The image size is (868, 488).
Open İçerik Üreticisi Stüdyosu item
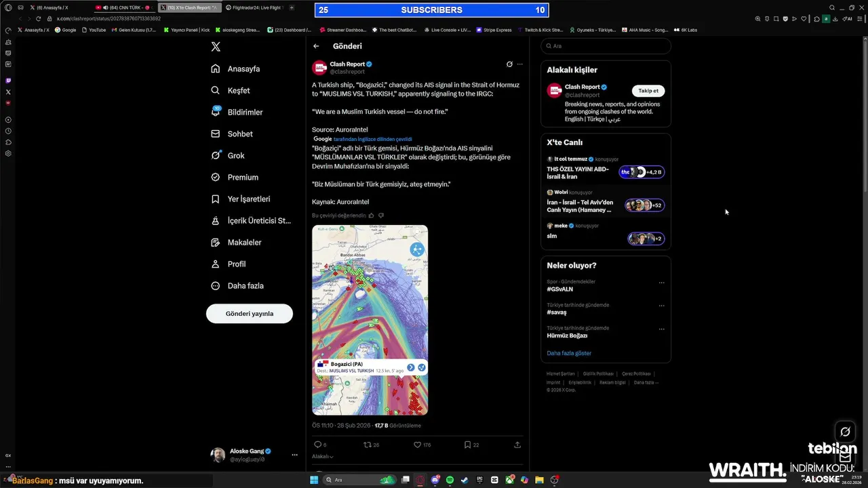[x=251, y=220]
